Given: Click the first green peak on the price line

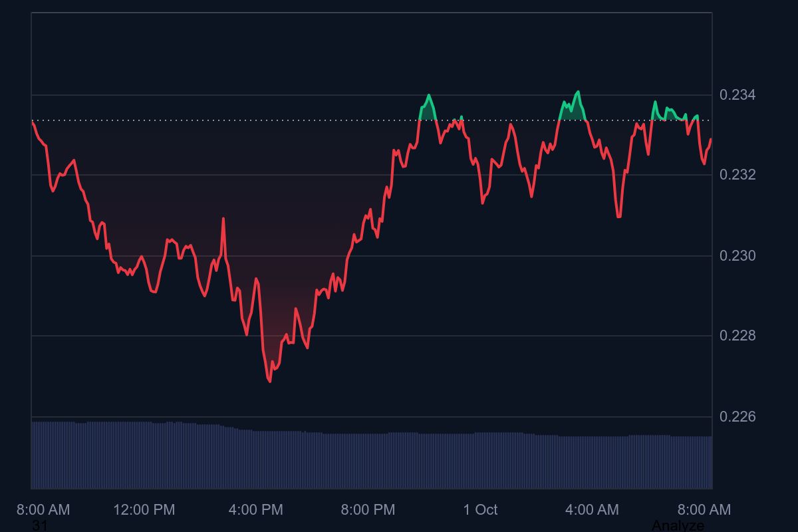Looking at the screenshot, I should coord(429,96).
